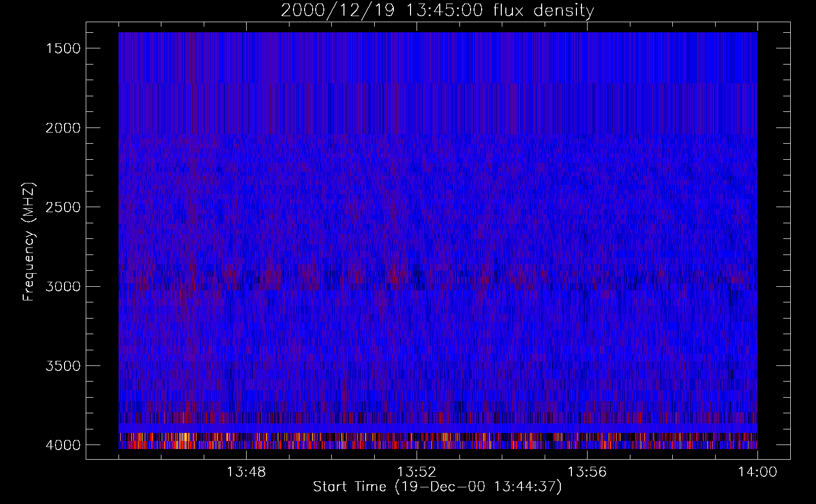Click the 13:52 time tick label
The image size is (816, 504).
pos(417,472)
